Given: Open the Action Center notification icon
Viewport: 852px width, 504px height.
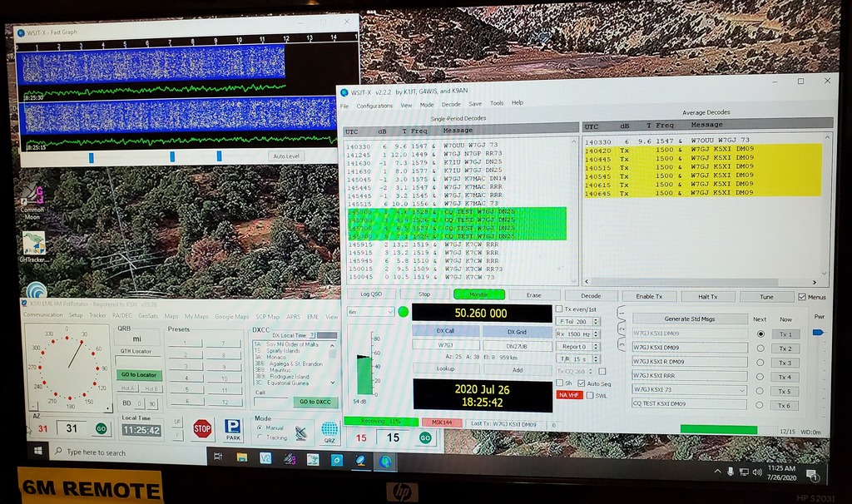Looking at the screenshot, I should coord(812,476).
